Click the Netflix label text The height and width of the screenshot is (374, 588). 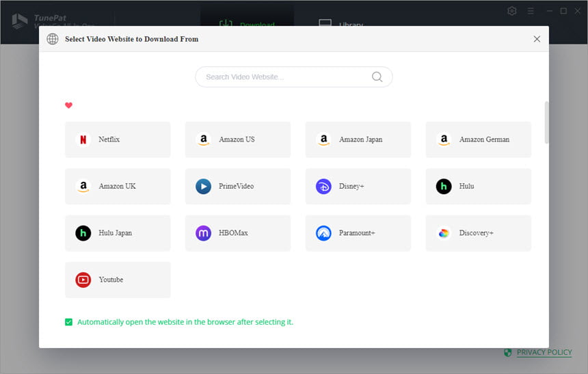pyautogui.click(x=109, y=139)
